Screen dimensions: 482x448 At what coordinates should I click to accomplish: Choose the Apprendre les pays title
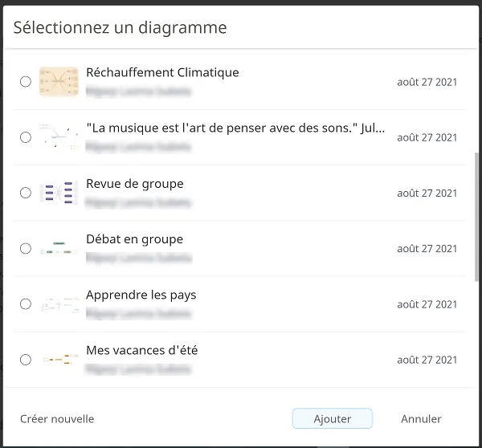[x=141, y=295]
